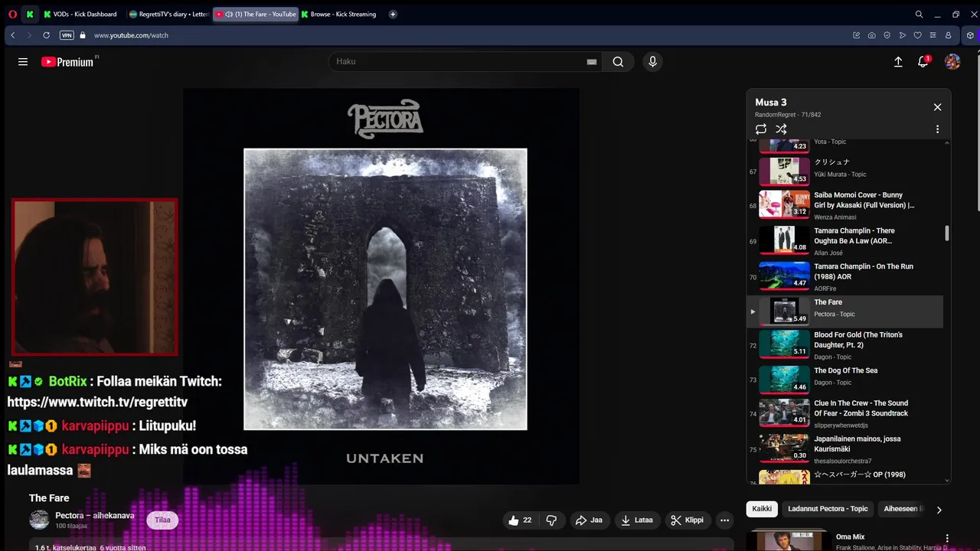Open Pectora – aihekanava channel link
This screenshot has height=551, width=980.
tap(95, 516)
